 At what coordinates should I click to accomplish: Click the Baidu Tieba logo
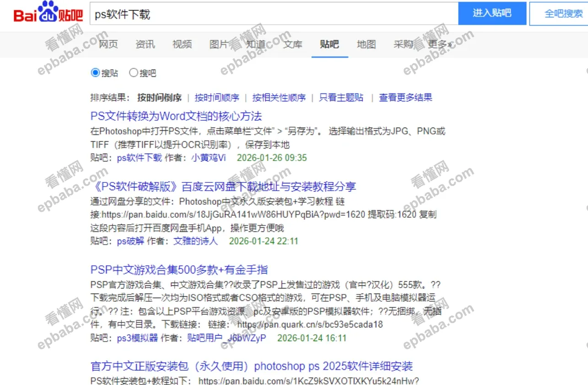tap(43, 12)
